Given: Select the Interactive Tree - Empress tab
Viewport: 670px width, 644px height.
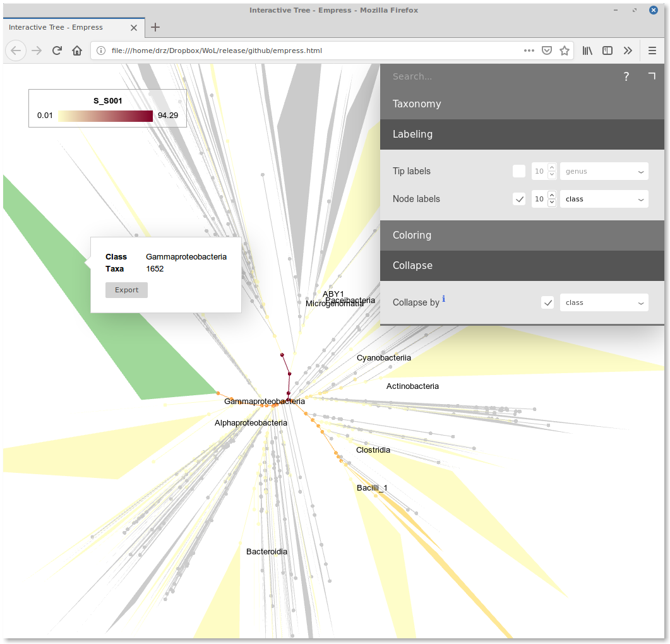Looking at the screenshot, I should click(x=73, y=27).
